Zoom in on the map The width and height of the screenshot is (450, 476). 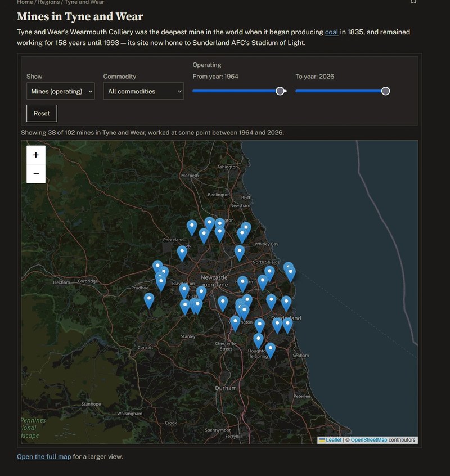36,155
